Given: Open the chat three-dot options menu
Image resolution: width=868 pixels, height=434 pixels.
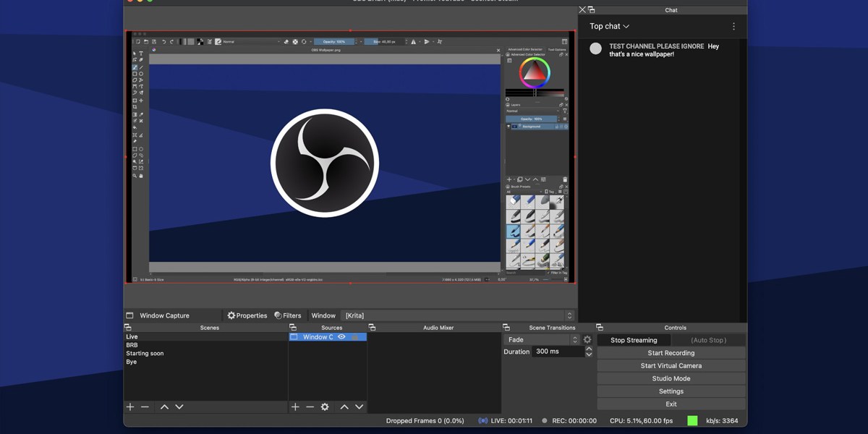Looking at the screenshot, I should (x=733, y=27).
